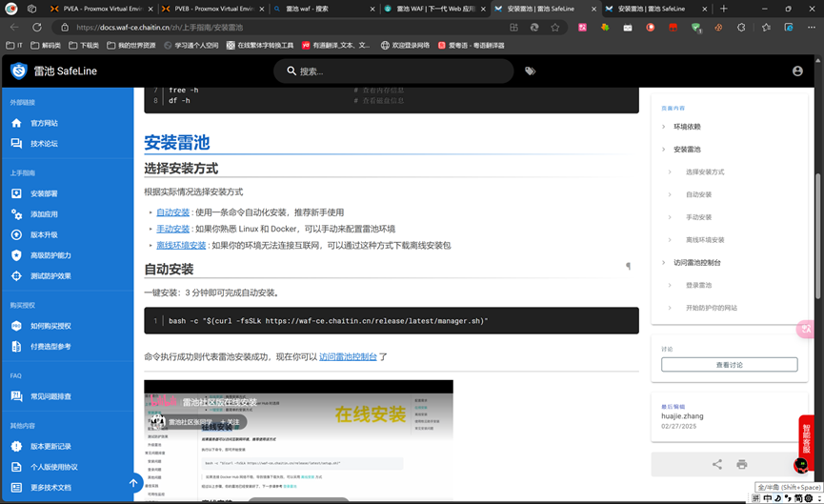
Task: Open the browser's three-dot settings menu
Action: point(811,28)
